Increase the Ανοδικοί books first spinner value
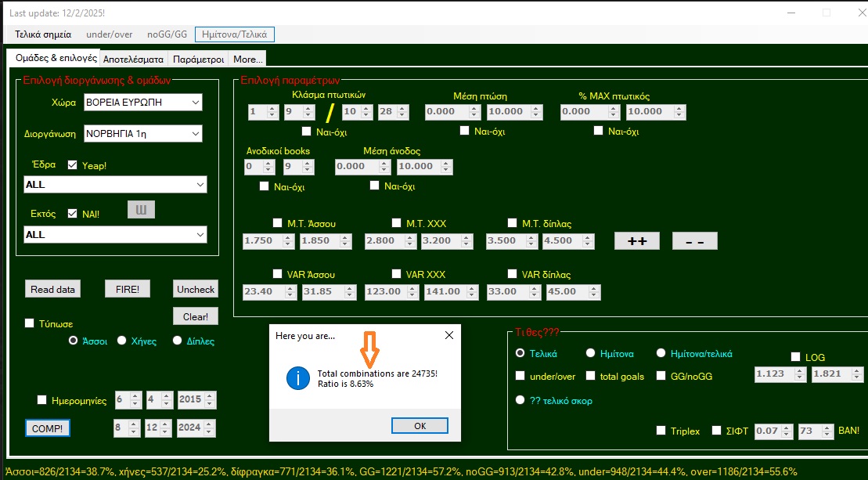868x480 pixels. [x=270, y=163]
